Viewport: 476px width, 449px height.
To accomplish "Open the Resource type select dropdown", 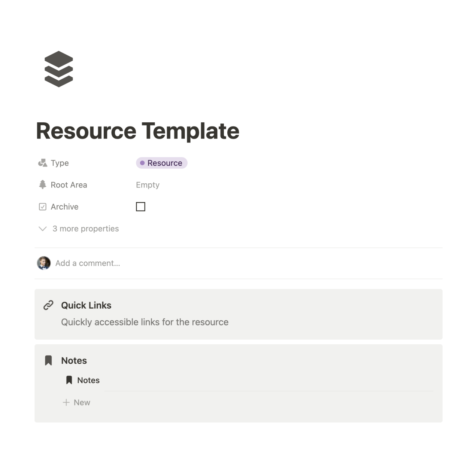I will coord(161,163).
